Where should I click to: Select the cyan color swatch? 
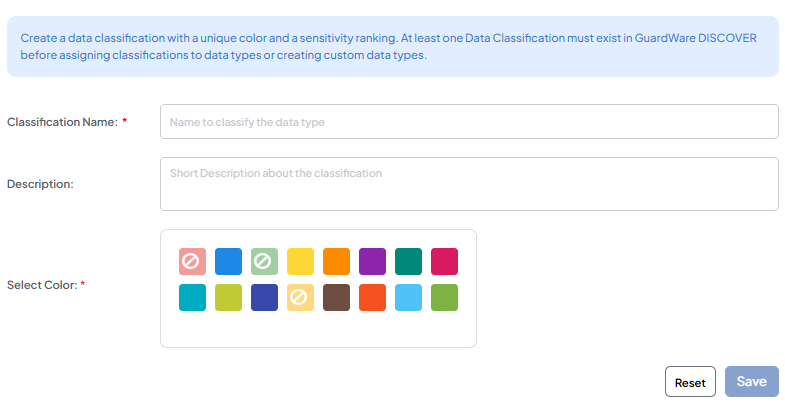192,297
